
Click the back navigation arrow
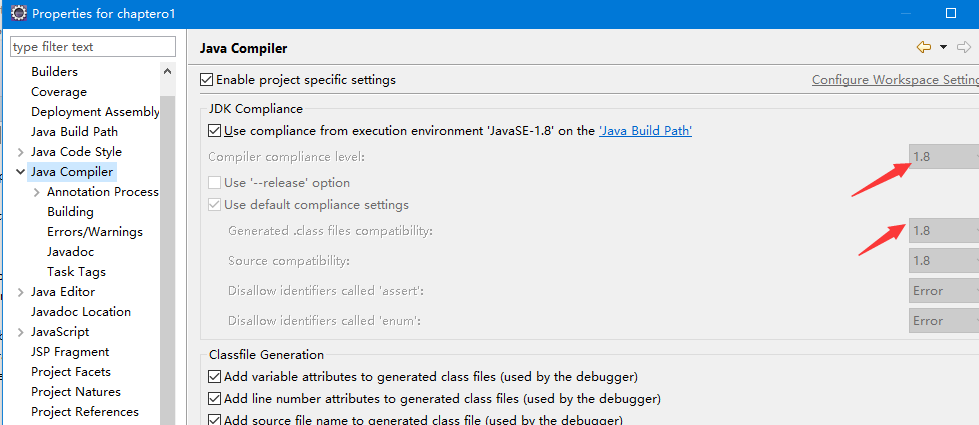click(923, 47)
